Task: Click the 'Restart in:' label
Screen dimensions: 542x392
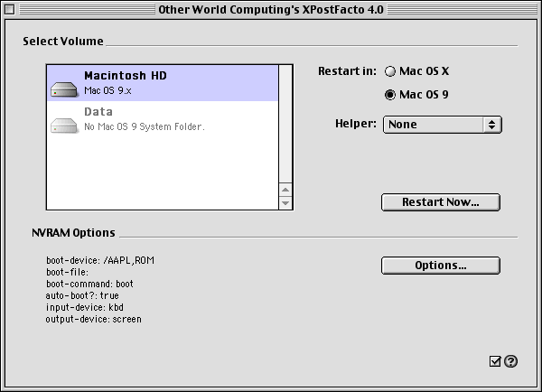Action: click(347, 71)
